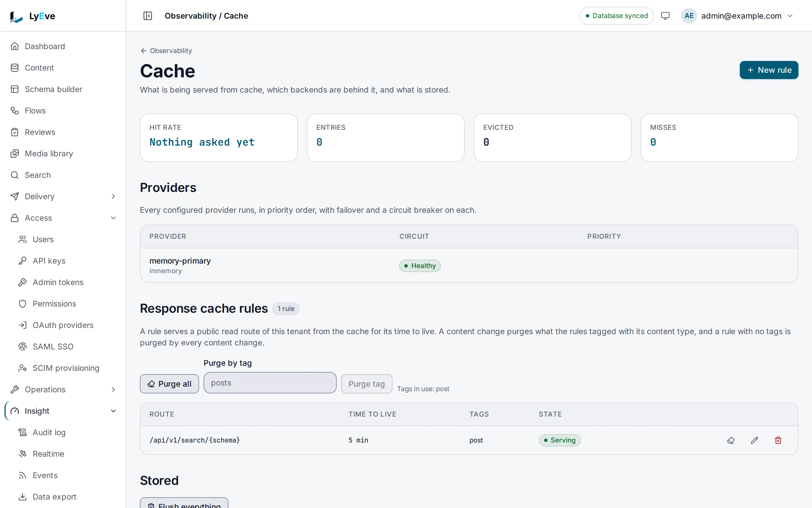Viewport: 812px width, 508px height.
Task: Click the Healthy circuit badge
Action: click(420, 266)
